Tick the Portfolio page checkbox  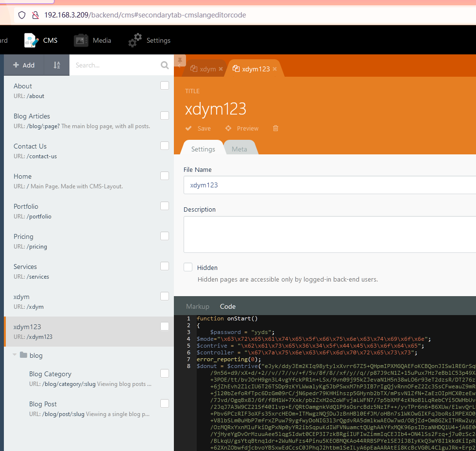pyautogui.click(x=165, y=206)
